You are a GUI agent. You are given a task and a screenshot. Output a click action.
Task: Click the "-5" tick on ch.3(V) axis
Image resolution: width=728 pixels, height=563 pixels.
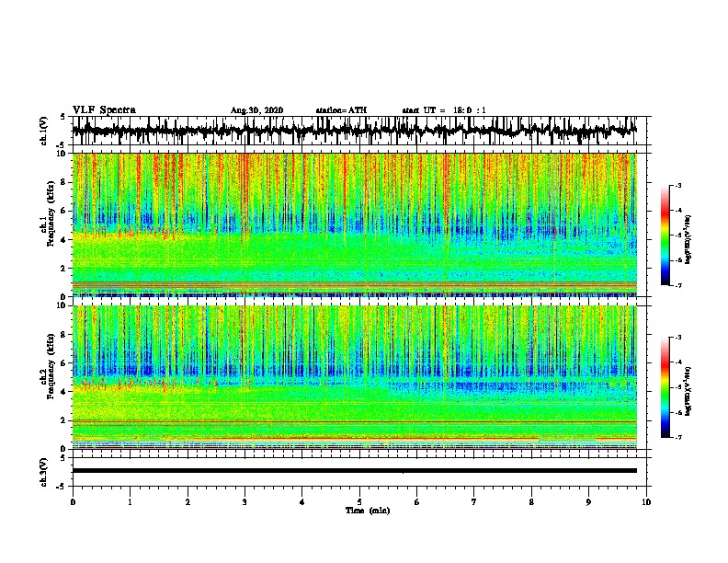point(63,487)
